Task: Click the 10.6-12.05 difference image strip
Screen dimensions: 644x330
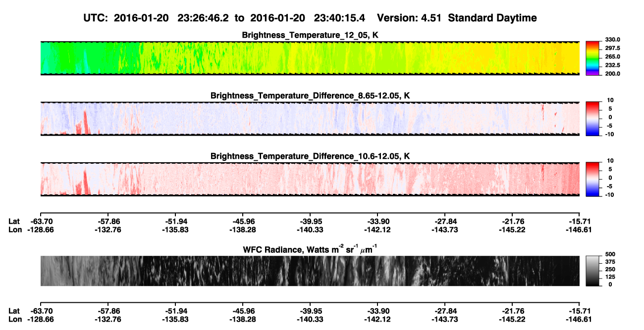Action: point(310,179)
